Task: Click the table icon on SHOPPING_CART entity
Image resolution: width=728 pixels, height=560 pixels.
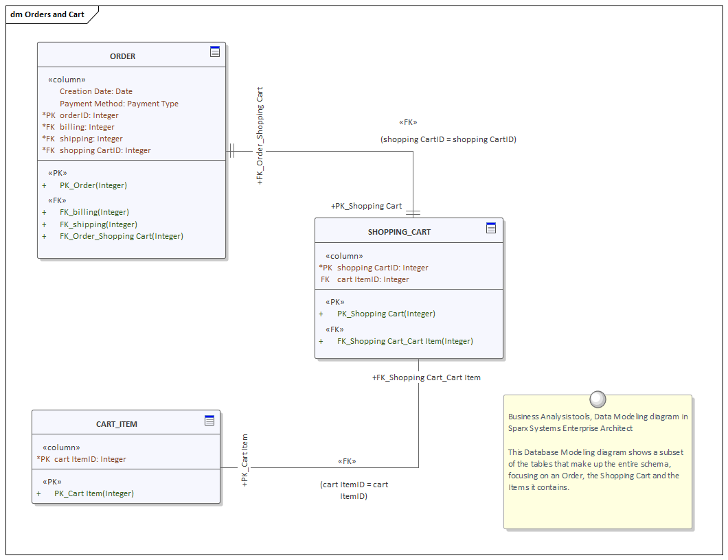Action: pos(491,228)
